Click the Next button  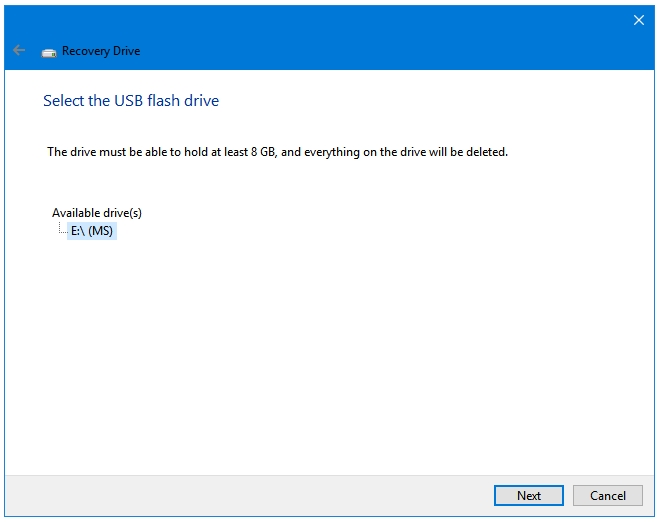click(x=529, y=495)
